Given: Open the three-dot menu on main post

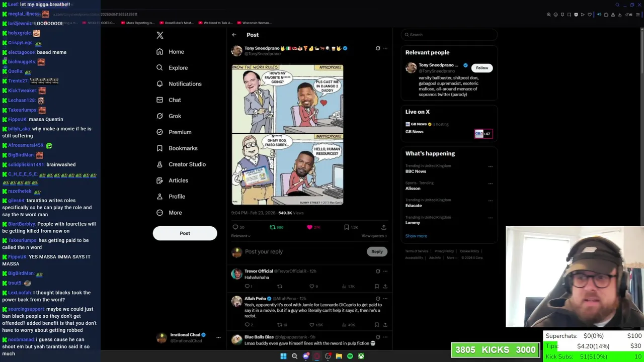Looking at the screenshot, I should click(385, 48).
